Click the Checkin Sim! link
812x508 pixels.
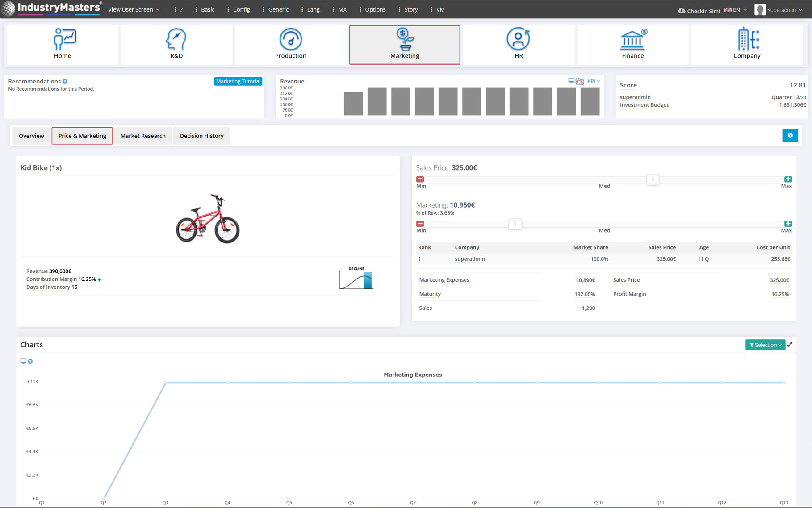pos(699,11)
